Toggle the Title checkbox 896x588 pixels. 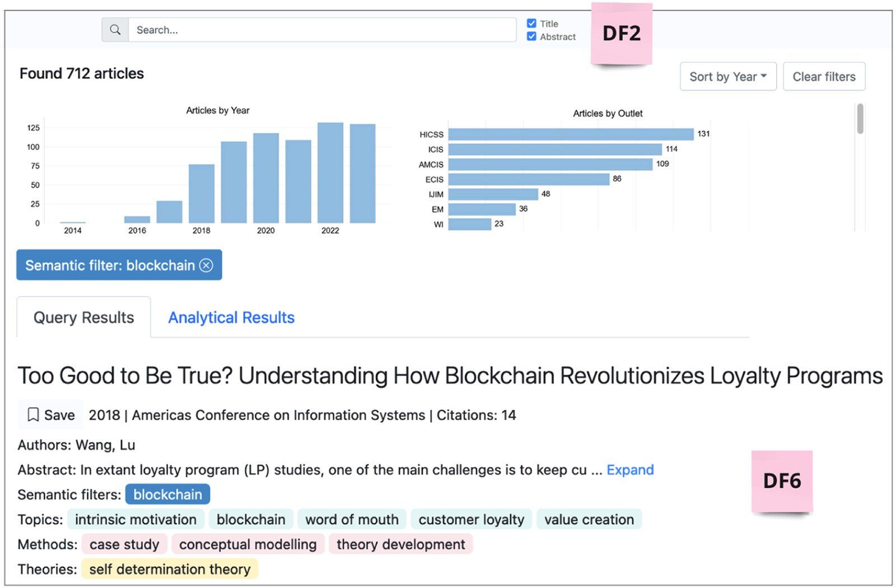pos(531,24)
